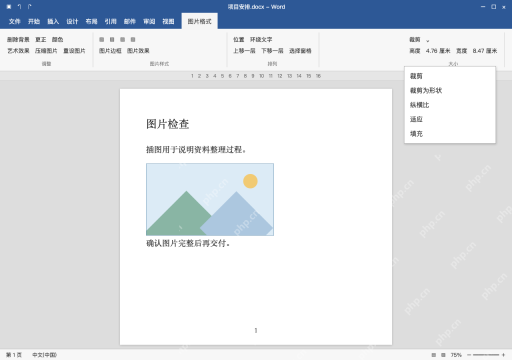Switch to the 开始 ribbon tab
Image resolution: width=512 pixels, height=360 pixels.
point(34,21)
